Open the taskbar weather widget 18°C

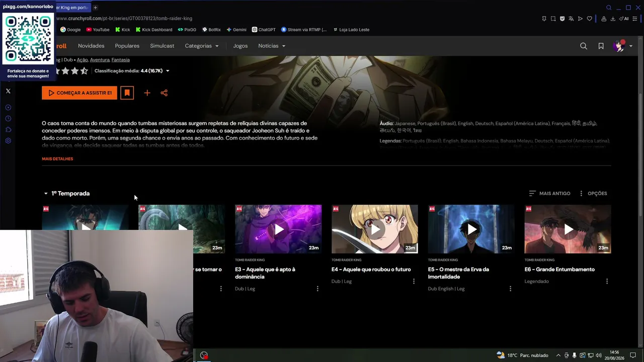point(522,355)
